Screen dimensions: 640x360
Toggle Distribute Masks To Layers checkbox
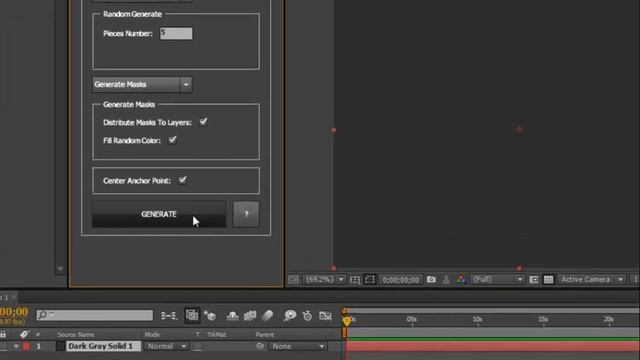[203, 122]
